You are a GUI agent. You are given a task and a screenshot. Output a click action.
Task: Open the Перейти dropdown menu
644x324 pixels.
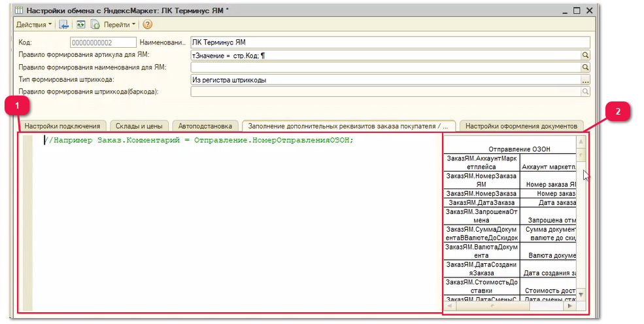click(120, 25)
